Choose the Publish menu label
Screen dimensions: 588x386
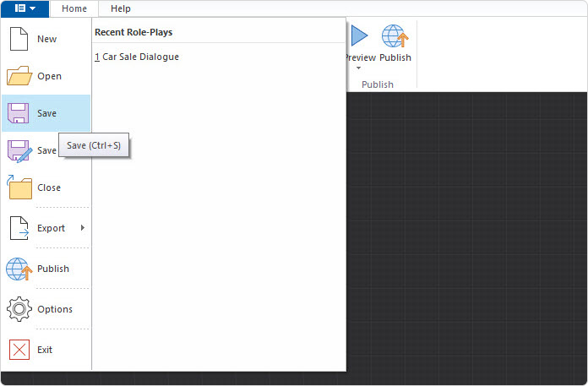53,269
